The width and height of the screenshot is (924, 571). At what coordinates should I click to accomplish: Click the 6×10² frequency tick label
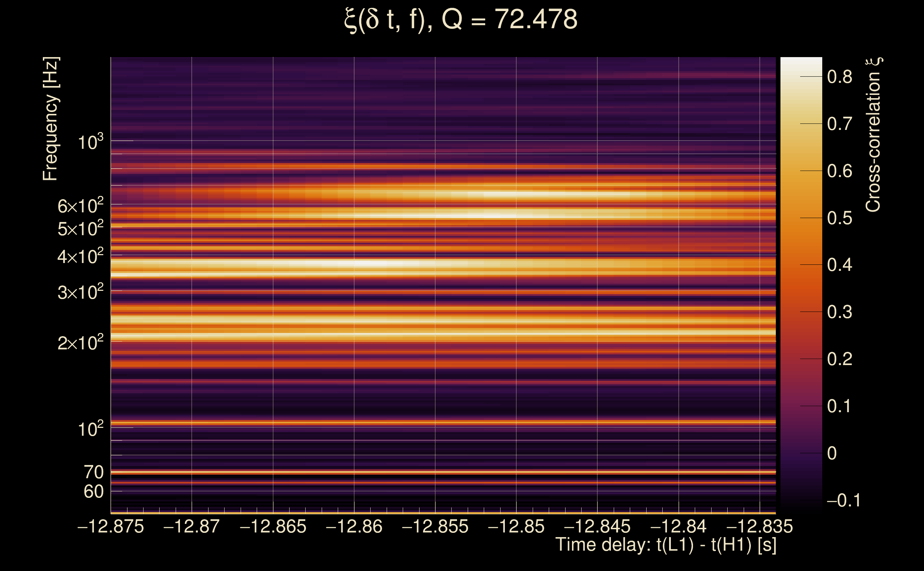(80, 206)
